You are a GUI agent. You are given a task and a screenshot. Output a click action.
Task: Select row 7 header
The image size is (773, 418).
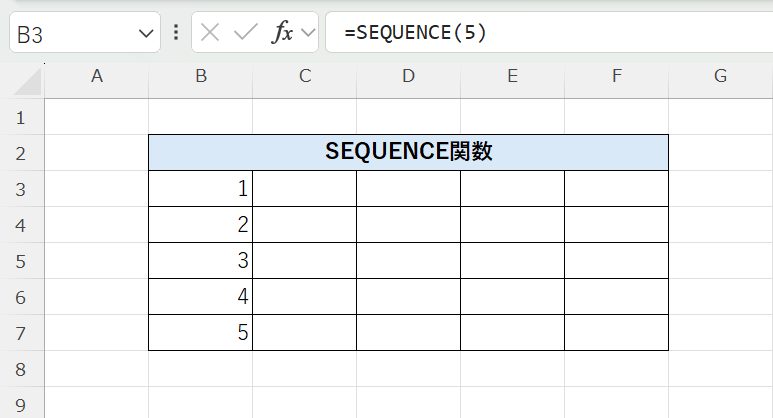(22, 333)
